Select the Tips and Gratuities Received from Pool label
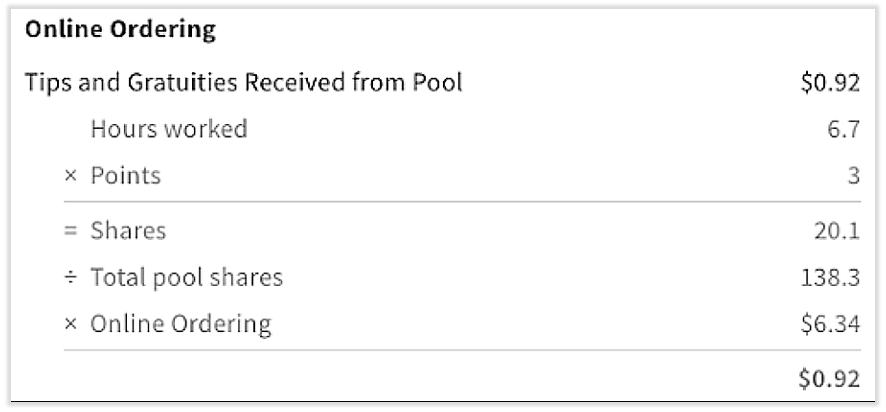This screenshot has width=886, height=412. point(244,82)
